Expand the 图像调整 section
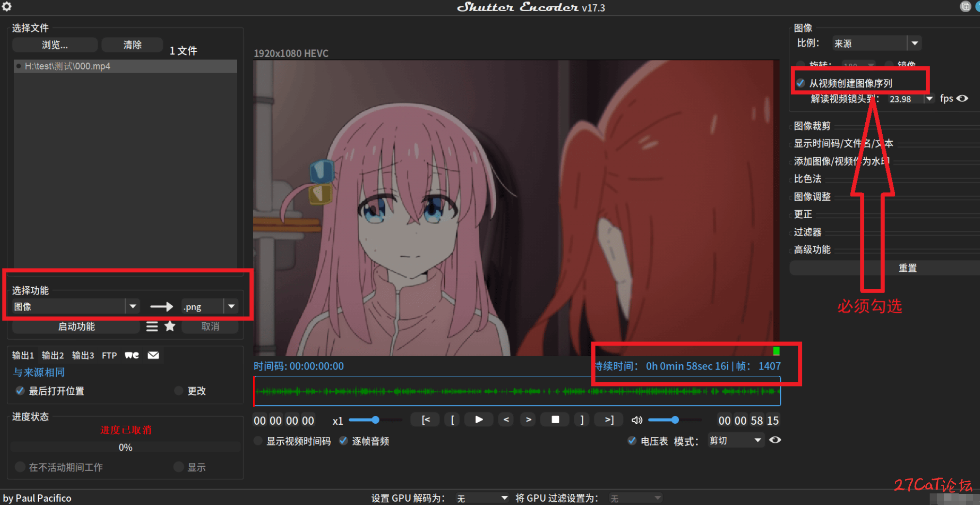This screenshot has height=505, width=980. click(x=812, y=196)
